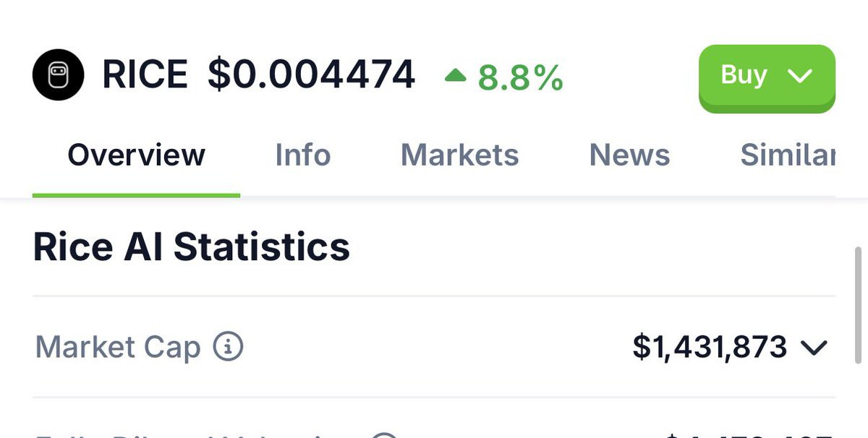This screenshot has height=438, width=868.
Task: Open the Markets tab
Action: [x=460, y=155]
